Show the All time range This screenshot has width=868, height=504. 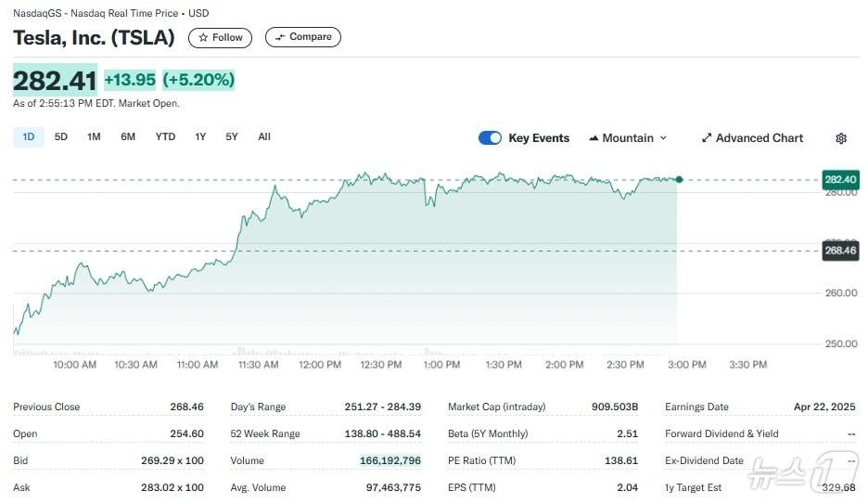[264, 137]
